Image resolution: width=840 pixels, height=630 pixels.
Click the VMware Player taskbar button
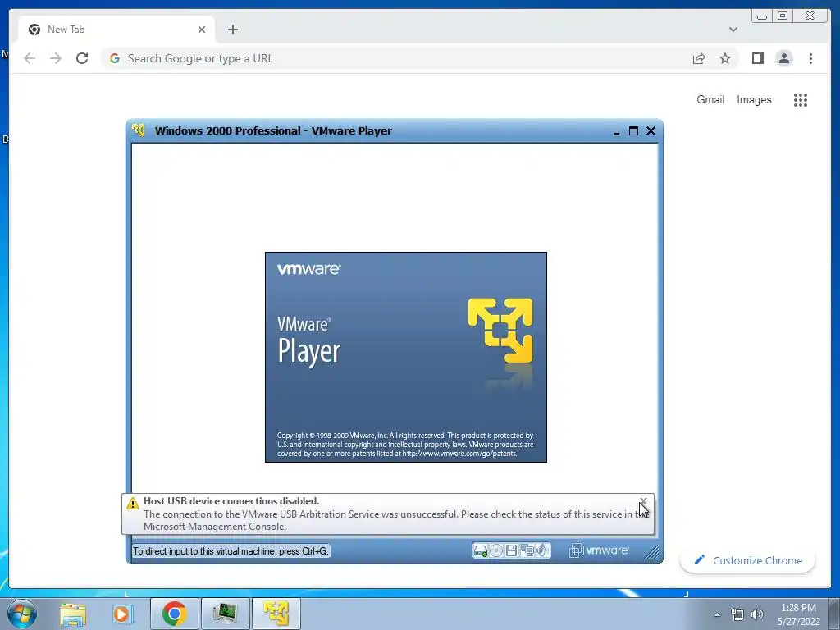tap(276, 614)
